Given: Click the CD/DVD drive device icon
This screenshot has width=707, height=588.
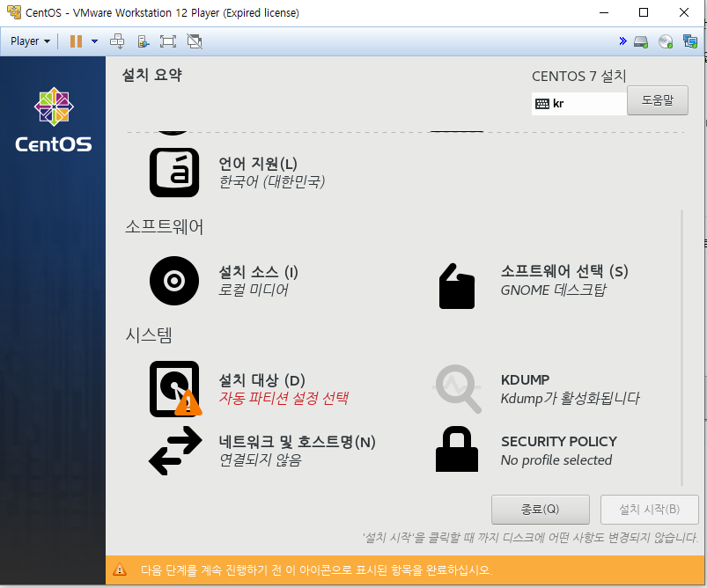Looking at the screenshot, I should coord(666,41).
